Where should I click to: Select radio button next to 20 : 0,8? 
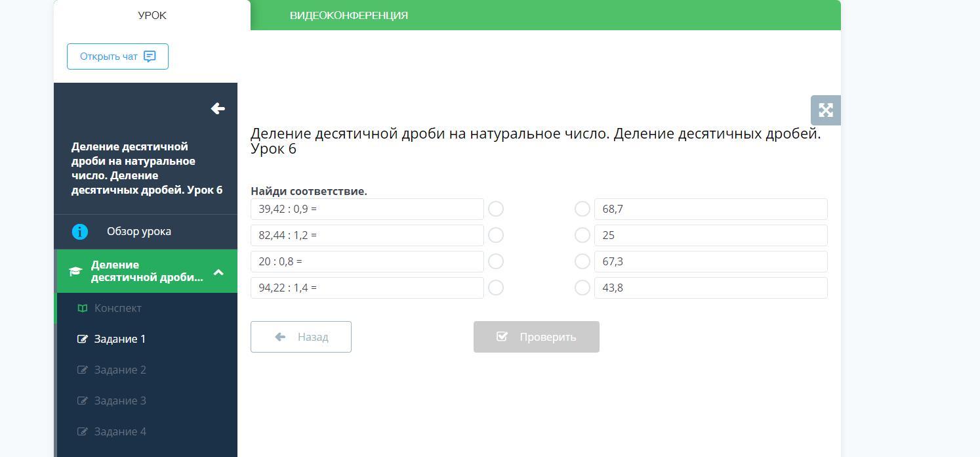496,261
